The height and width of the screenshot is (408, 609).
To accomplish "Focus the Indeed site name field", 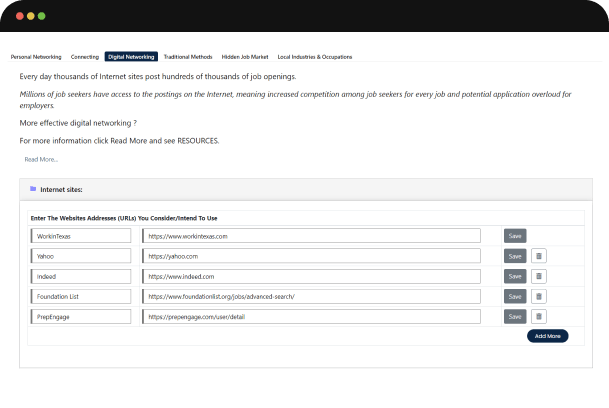I will click(x=81, y=276).
